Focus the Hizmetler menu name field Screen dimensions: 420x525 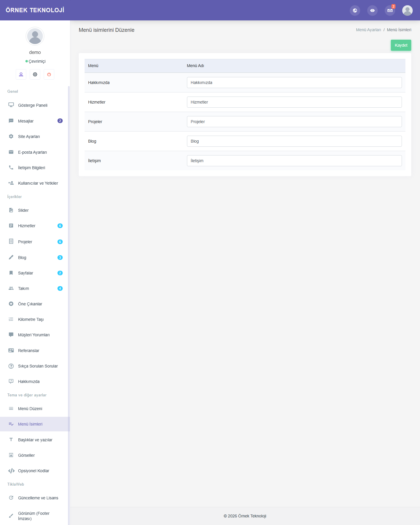pyautogui.click(x=294, y=102)
